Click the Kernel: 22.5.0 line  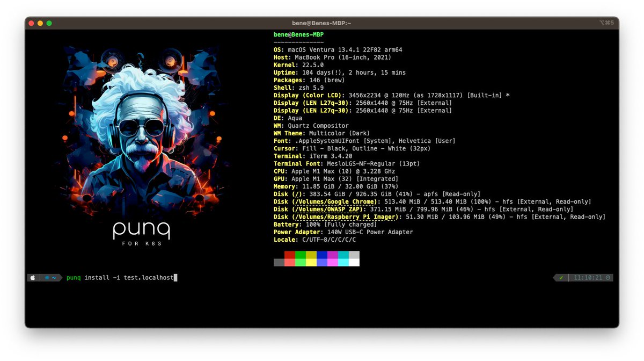point(298,65)
